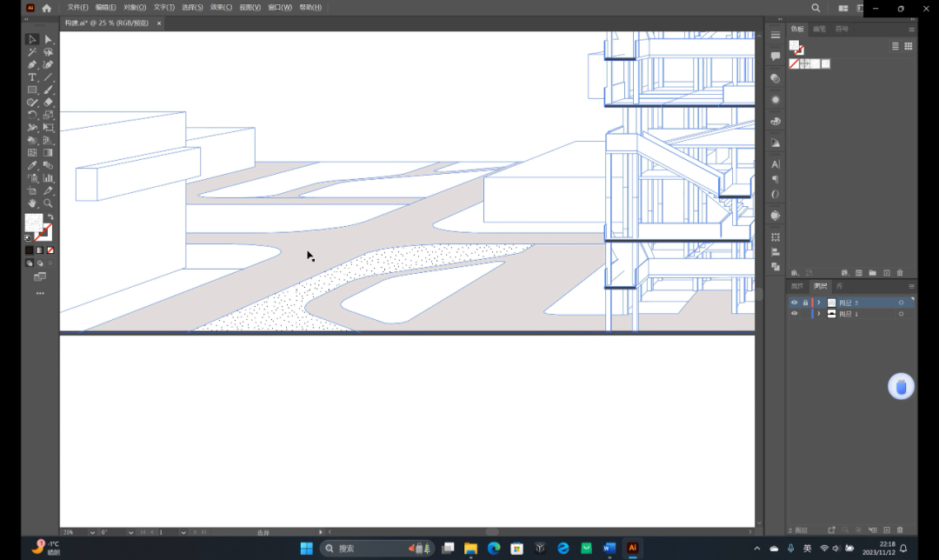Select the Eraser tool
Image resolution: width=939 pixels, height=560 pixels.
pyautogui.click(x=49, y=103)
